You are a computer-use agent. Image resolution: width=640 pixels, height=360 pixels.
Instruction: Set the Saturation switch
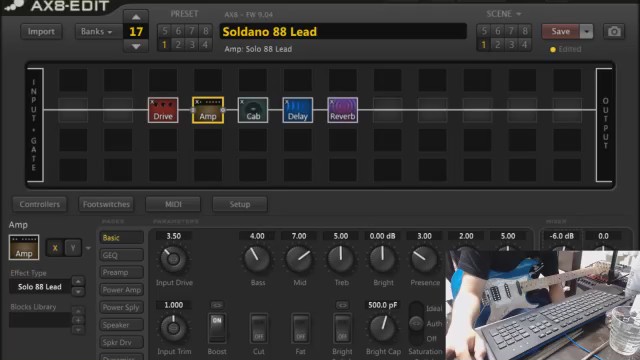click(416, 324)
